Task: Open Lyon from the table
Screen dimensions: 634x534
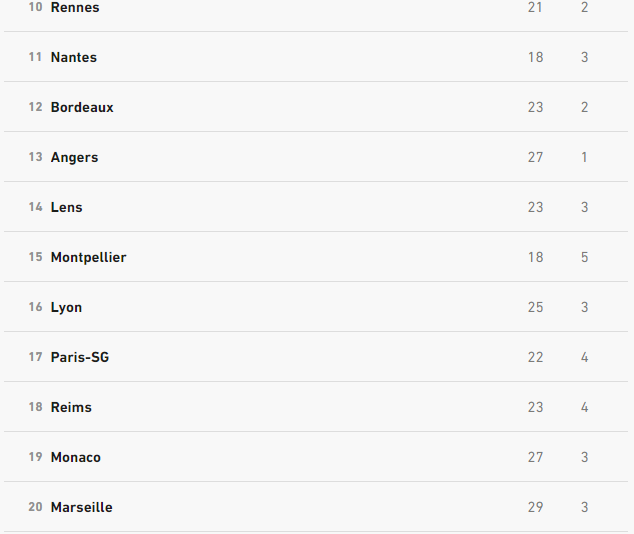Action: point(67,308)
